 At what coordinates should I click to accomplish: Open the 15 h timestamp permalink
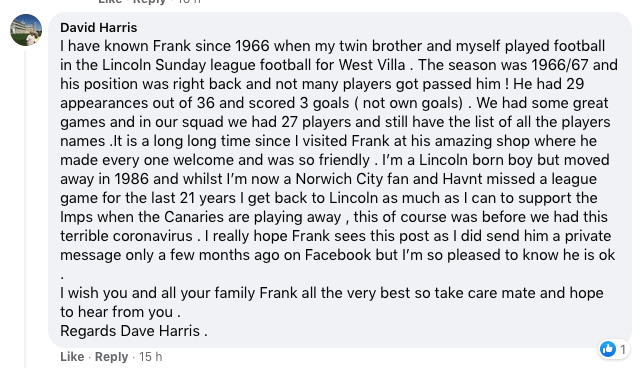click(x=150, y=356)
